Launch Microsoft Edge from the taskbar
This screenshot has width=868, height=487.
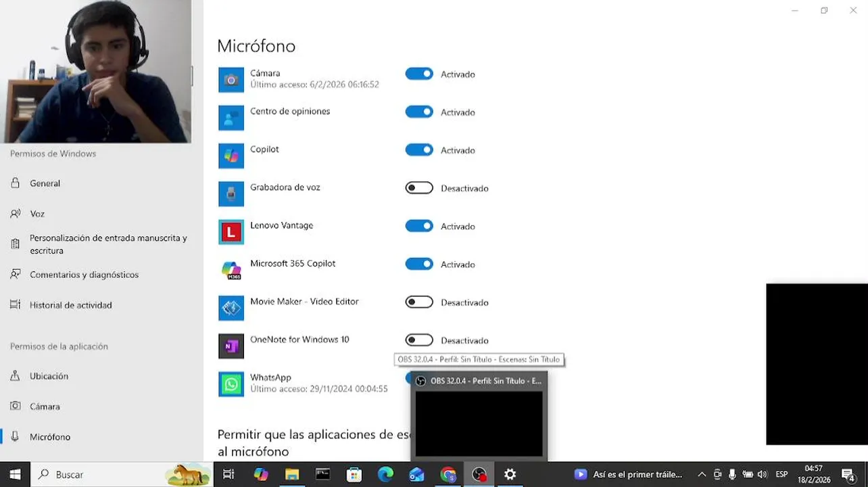[x=385, y=475]
